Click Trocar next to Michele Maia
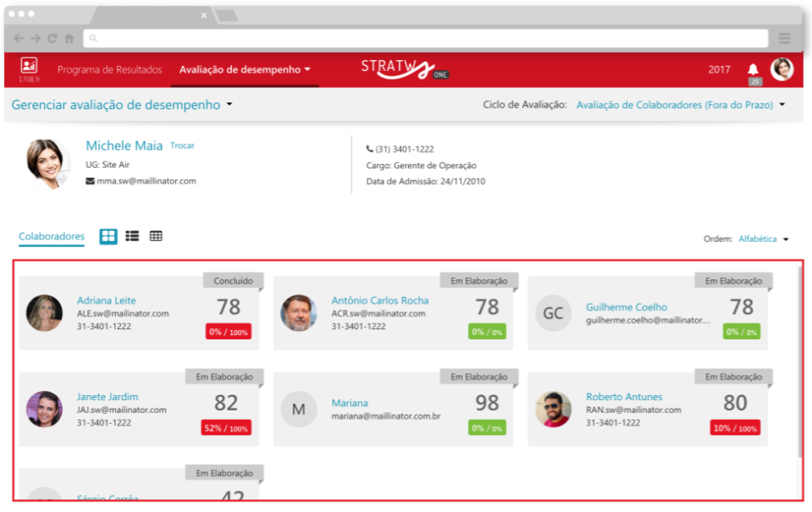The width and height of the screenshot is (812, 512). 183,146
